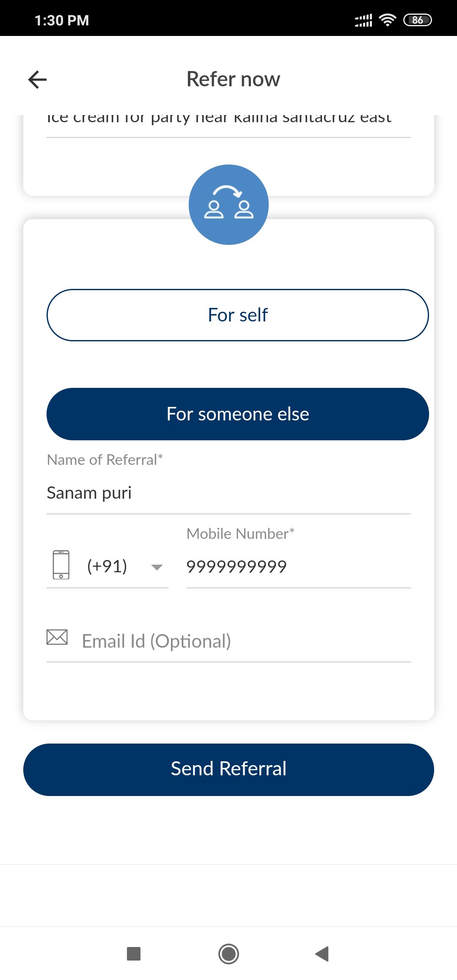Tap the Email Id optional input field

pos(156,640)
